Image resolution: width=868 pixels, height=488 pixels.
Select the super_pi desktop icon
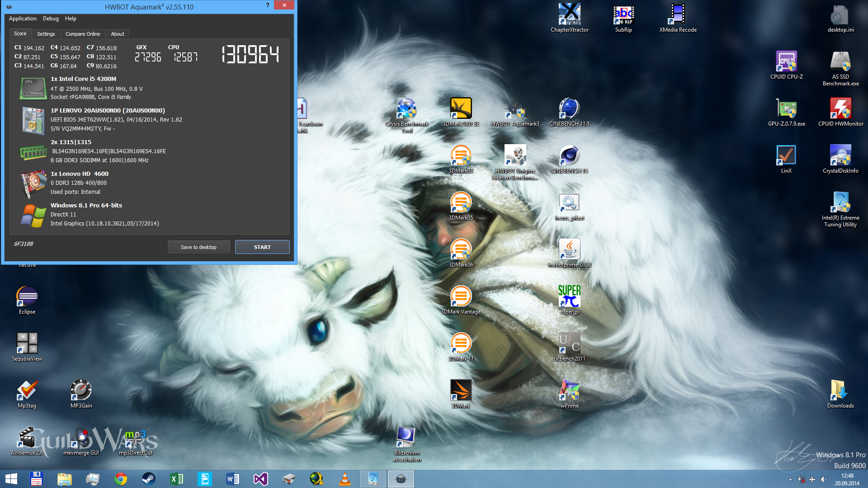[569, 300]
